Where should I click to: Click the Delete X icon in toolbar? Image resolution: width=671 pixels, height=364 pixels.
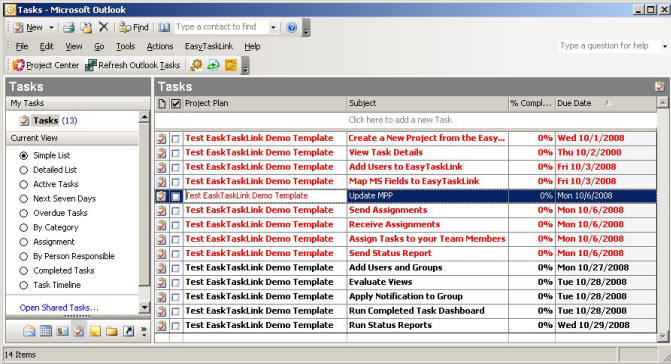pyautogui.click(x=104, y=27)
